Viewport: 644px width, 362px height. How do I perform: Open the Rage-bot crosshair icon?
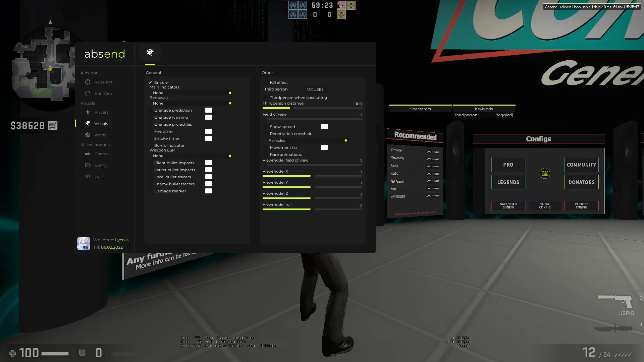point(88,82)
